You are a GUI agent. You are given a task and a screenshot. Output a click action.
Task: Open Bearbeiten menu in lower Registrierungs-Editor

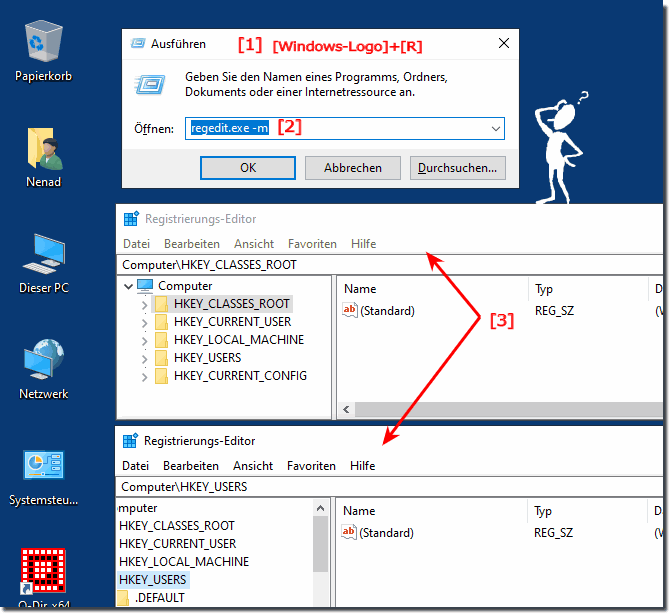pos(191,465)
